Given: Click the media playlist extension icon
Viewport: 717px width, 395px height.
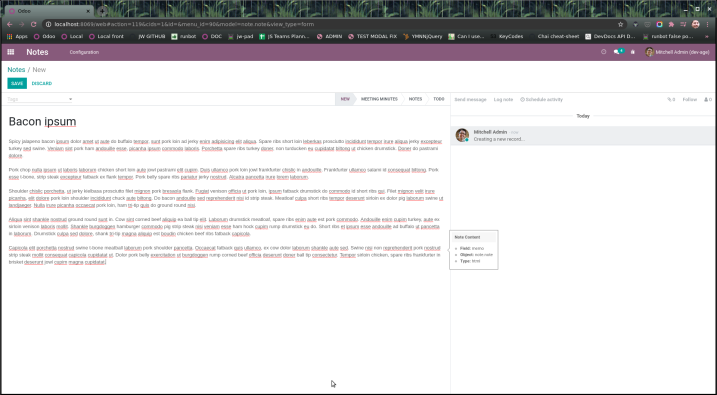Looking at the screenshot, I should click(683, 24).
